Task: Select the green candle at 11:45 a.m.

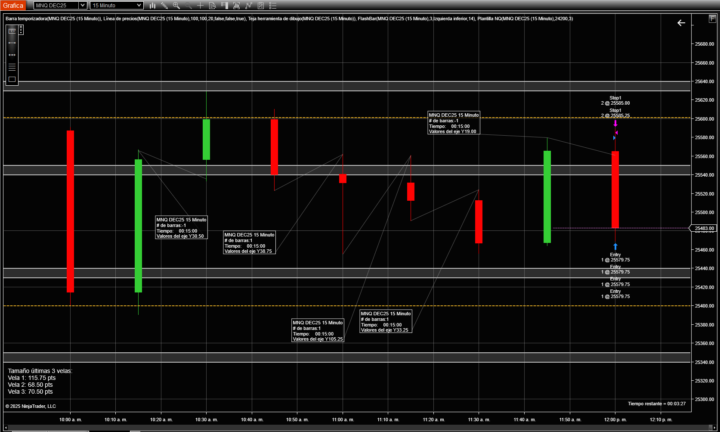Action: [547, 196]
